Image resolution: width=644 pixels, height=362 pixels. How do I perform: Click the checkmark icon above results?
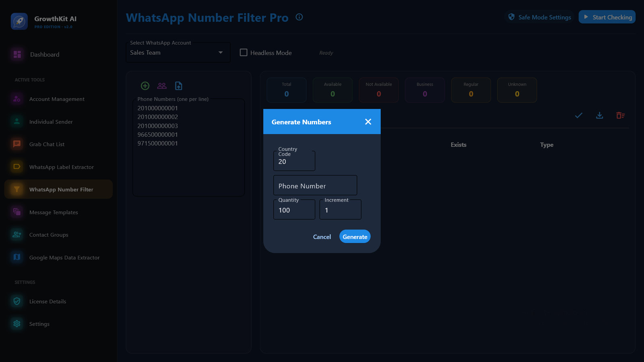(x=579, y=115)
